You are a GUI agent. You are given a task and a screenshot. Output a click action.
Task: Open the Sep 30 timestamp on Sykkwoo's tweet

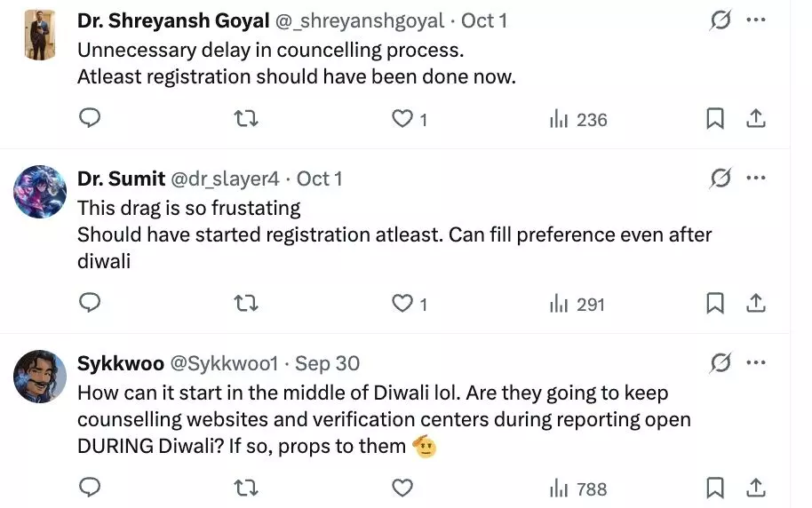tap(327, 363)
